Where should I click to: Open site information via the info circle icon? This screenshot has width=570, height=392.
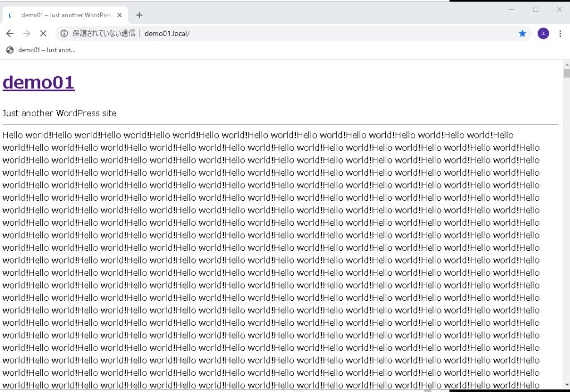click(x=64, y=33)
